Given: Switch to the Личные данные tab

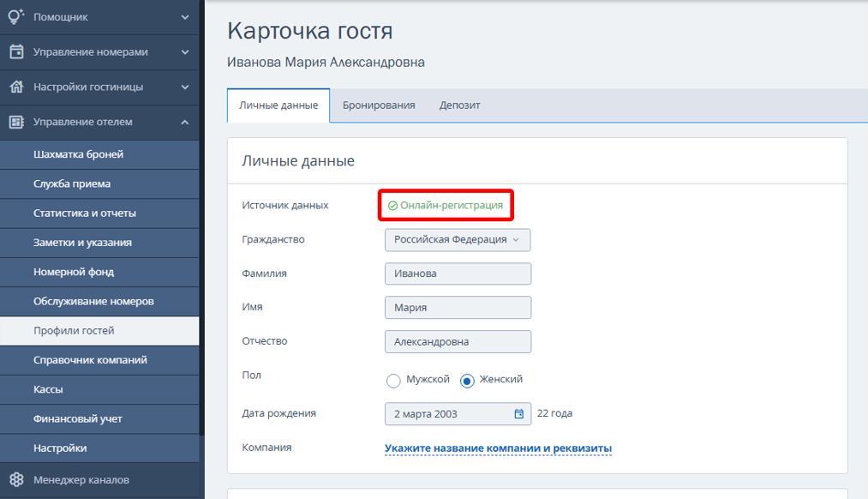Looking at the screenshot, I should [278, 105].
